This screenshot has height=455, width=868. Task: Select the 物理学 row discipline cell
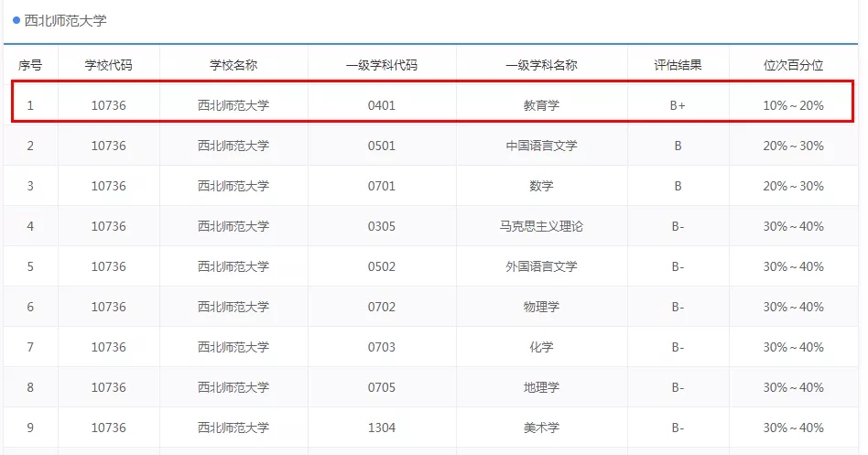click(x=541, y=307)
